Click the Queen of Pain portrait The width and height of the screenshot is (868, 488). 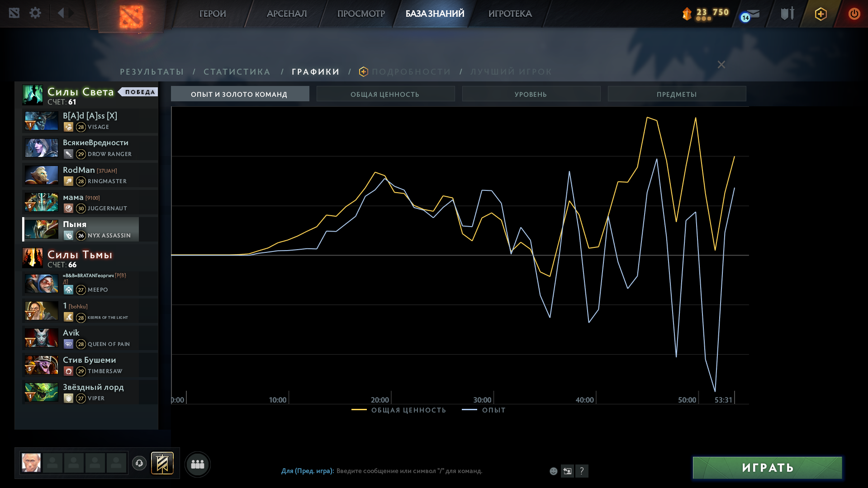tap(41, 338)
